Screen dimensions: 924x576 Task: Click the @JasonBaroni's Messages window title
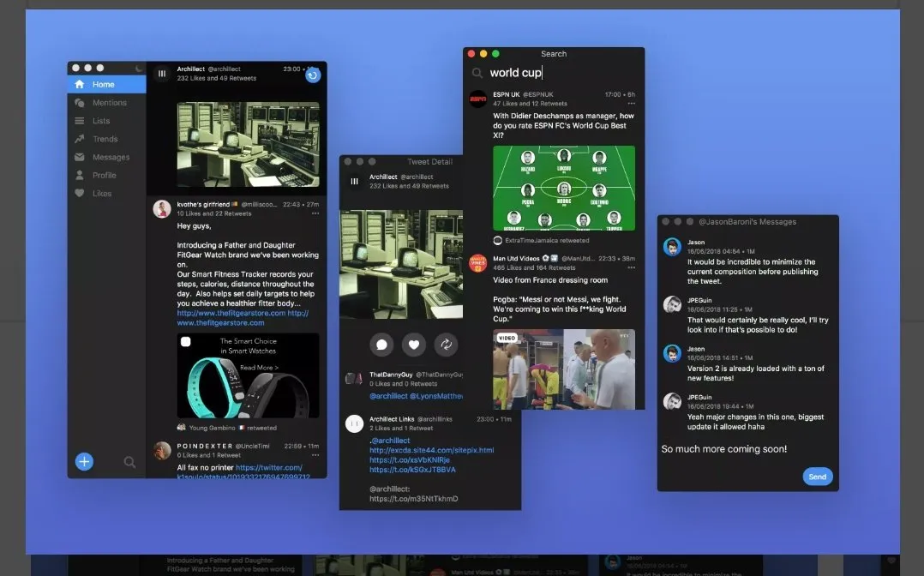click(747, 222)
